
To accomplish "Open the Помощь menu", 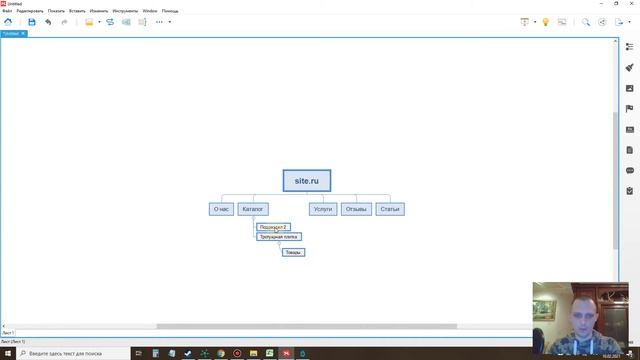I will pos(170,11).
